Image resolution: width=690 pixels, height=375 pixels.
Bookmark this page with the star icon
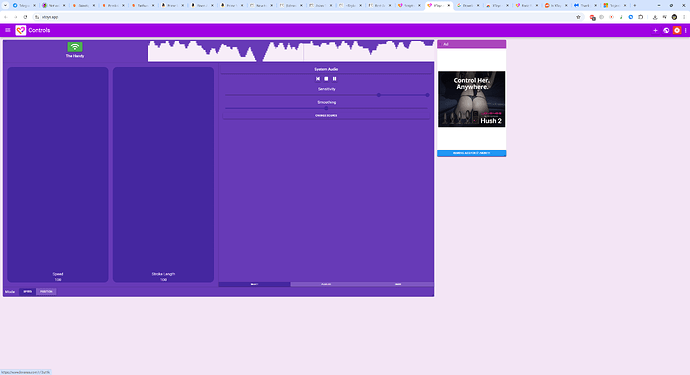(578, 17)
